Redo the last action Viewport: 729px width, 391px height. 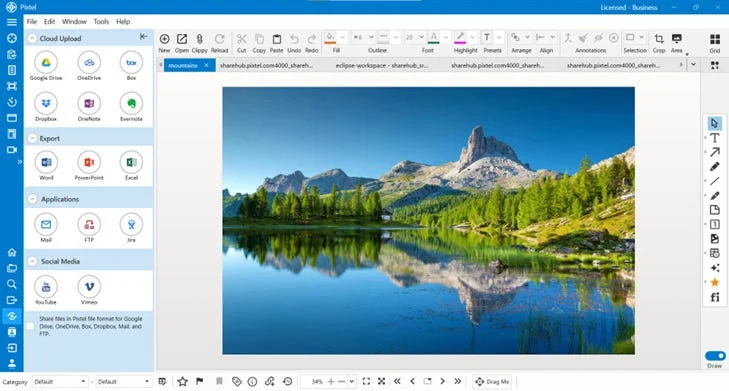coord(311,39)
